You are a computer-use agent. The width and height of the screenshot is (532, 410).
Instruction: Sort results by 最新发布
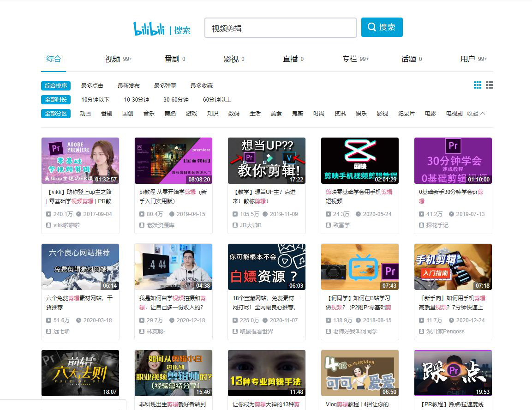click(x=129, y=86)
